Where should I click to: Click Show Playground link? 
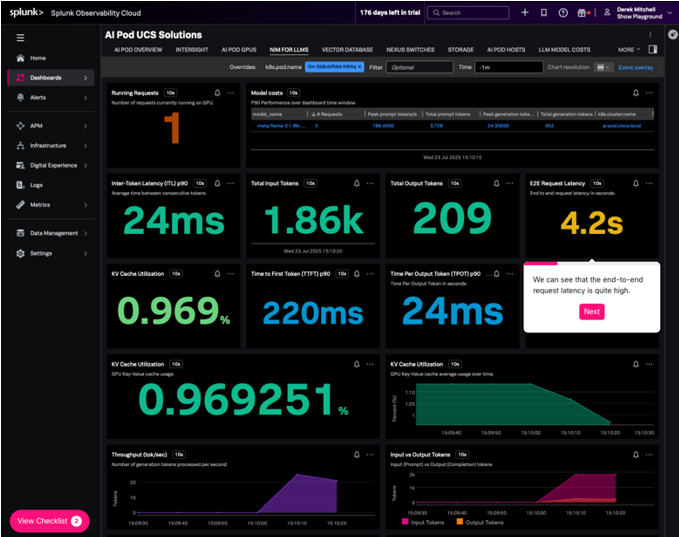click(x=639, y=16)
